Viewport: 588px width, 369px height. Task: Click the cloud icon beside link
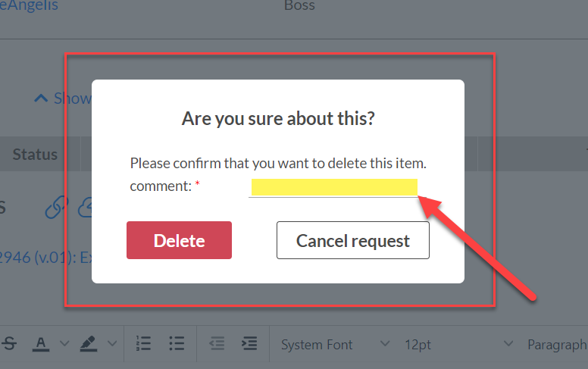(x=85, y=207)
